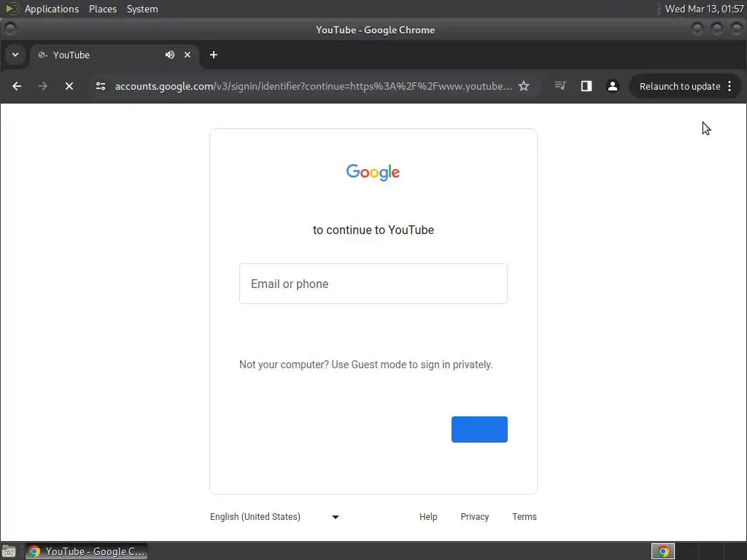Open the English (United States) language dropdown
Screen dimensions: 747x560
coord(275,517)
